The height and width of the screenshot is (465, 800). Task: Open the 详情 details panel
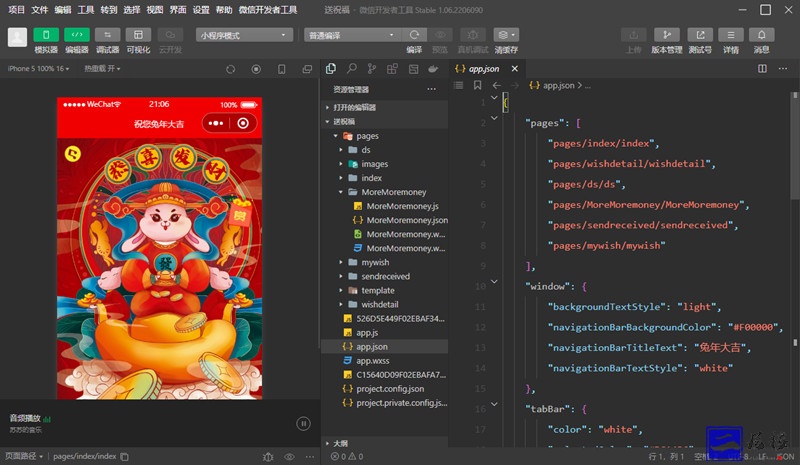point(731,35)
